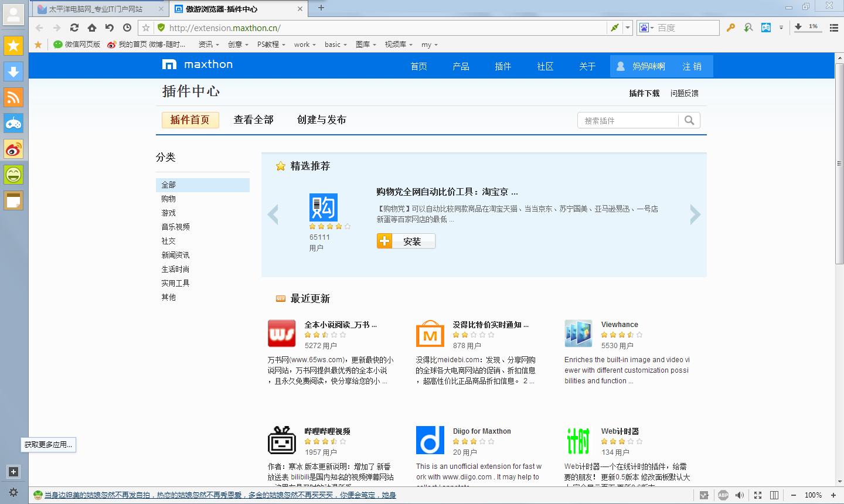This screenshot has height=504, width=844.
Task: Open the Weibo sidebar icon
Action: [13, 148]
